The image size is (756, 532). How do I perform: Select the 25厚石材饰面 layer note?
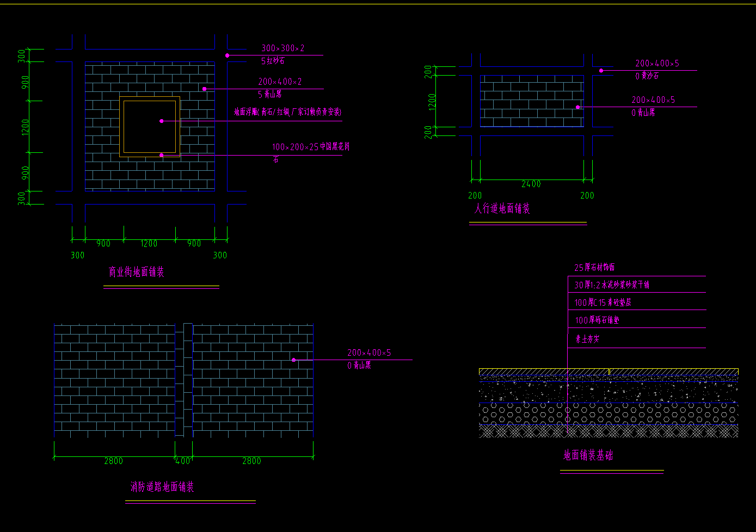tap(594, 267)
